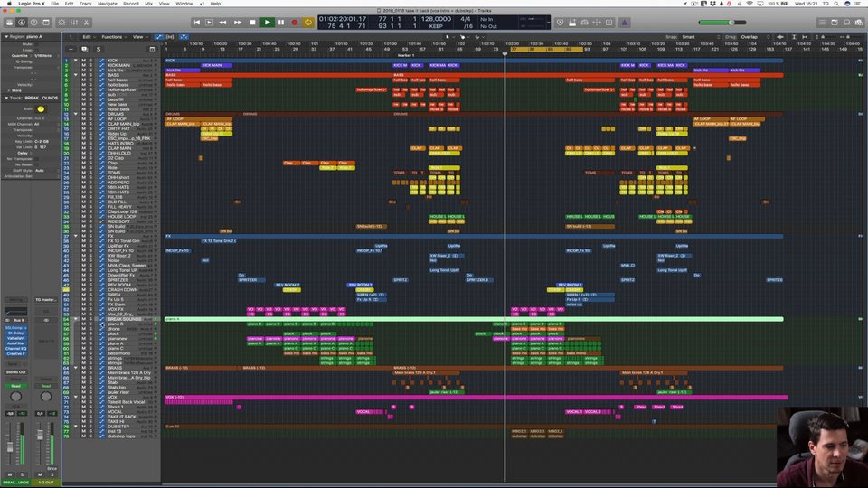868x488 pixels.
Task: Collapse the BRASS track stack
Action: pyautogui.click(x=76, y=368)
